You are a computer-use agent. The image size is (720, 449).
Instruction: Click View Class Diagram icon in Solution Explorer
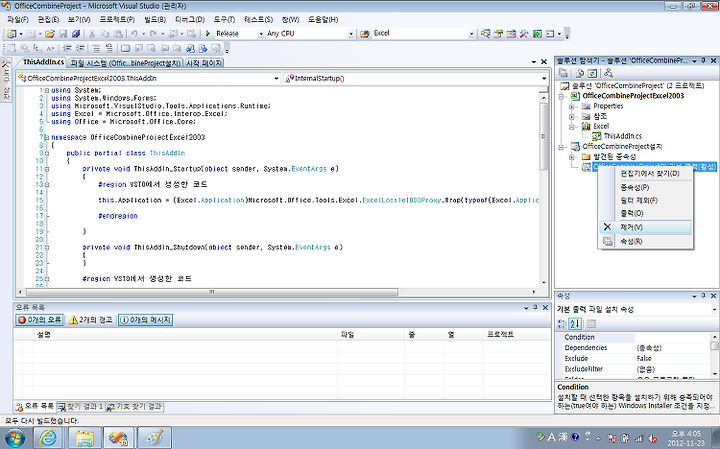pos(608,73)
